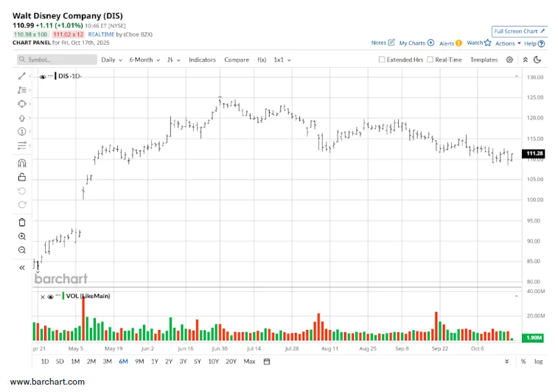Open Help question mark icon

[541, 43]
